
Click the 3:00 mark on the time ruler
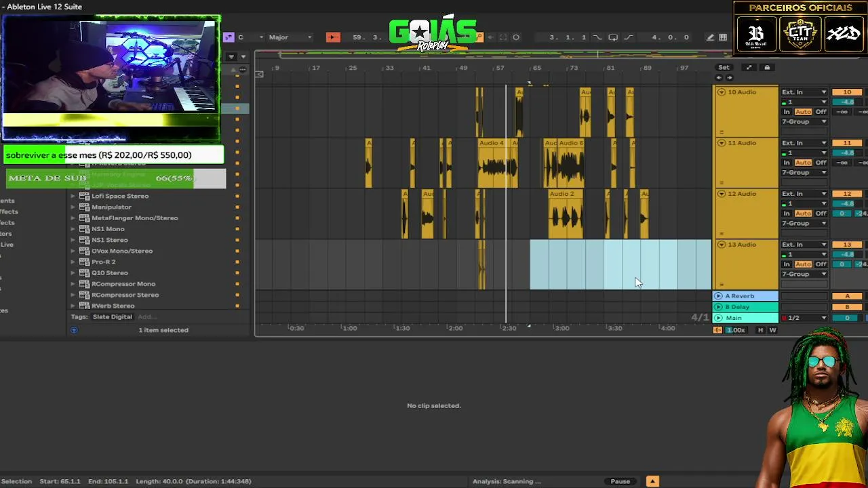pyautogui.click(x=561, y=328)
